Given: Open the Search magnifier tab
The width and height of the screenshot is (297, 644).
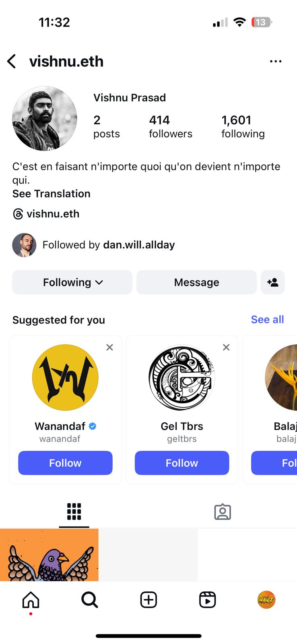Looking at the screenshot, I should (x=89, y=600).
